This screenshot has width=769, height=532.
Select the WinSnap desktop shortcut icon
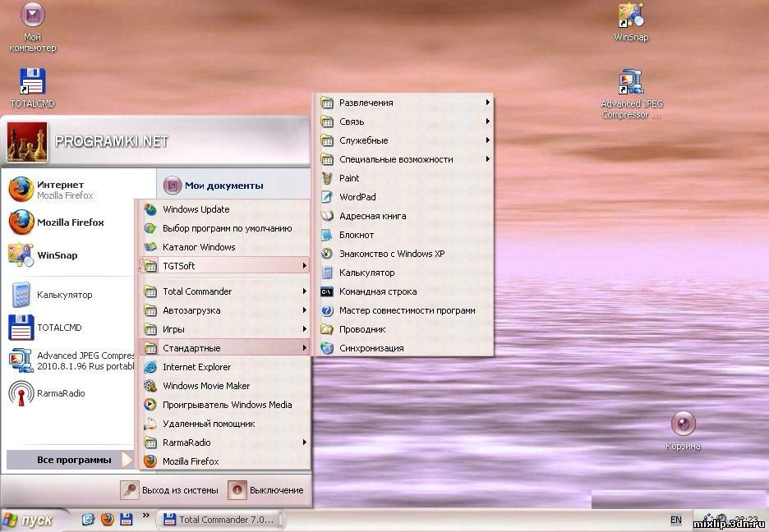(x=631, y=23)
